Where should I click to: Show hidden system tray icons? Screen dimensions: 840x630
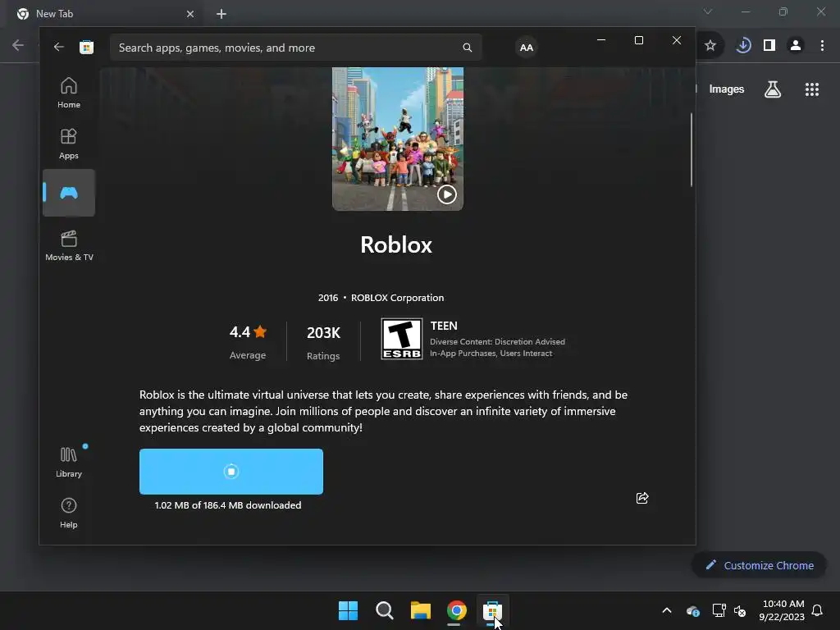coord(667,610)
